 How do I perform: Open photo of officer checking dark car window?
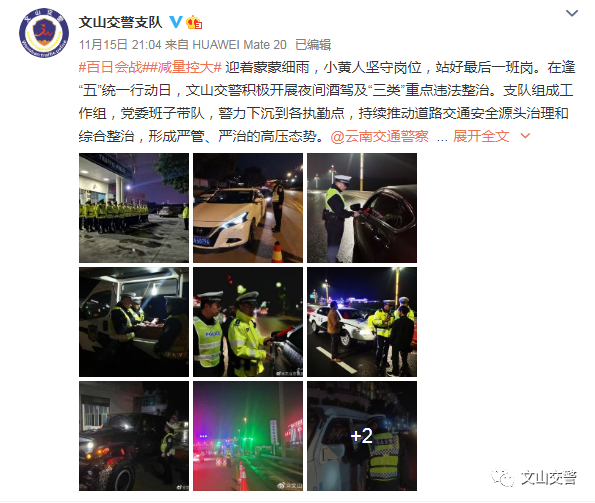[x=362, y=208]
